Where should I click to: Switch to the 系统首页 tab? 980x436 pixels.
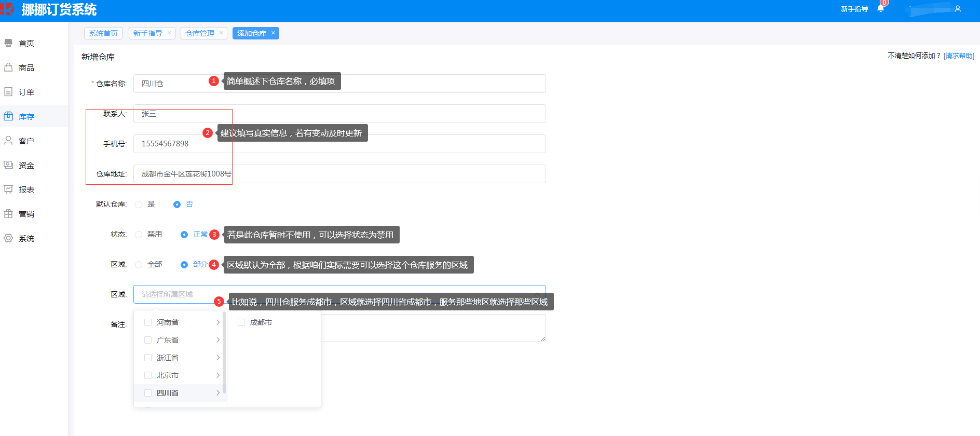[103, 33]
